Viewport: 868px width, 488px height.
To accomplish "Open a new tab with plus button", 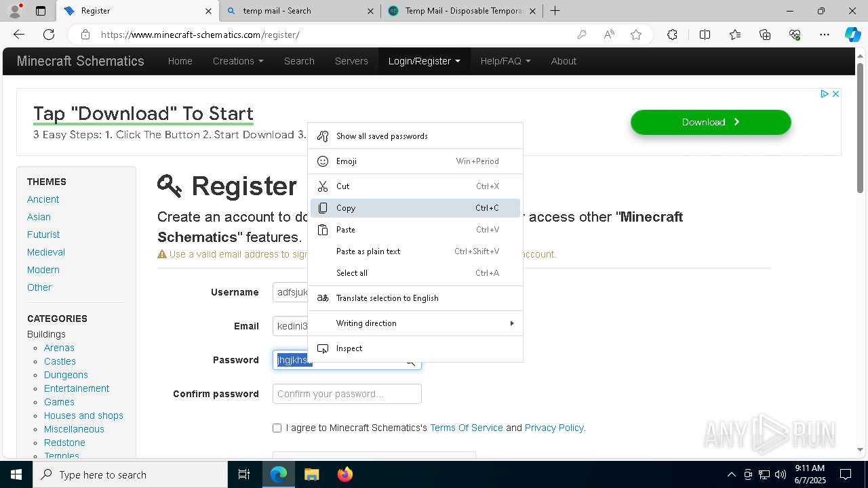I will 555,11.
